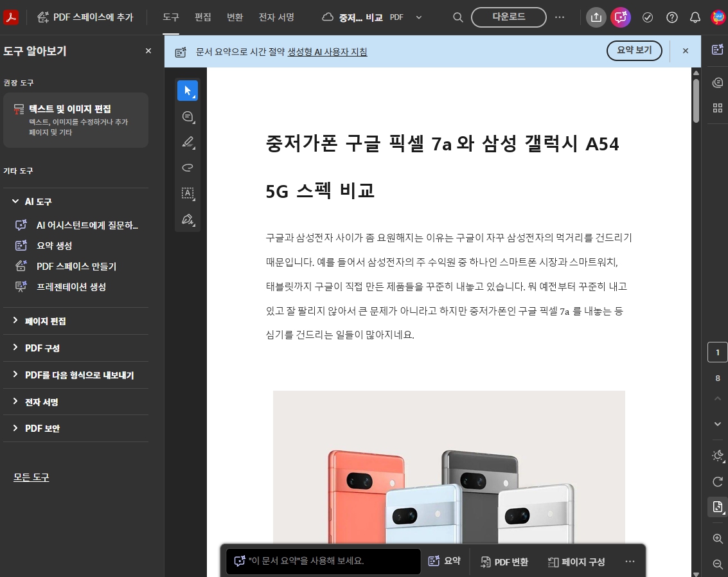Go to next page down arrow
The image size is (728, 577).
pyautogui.click(x=718, y=424)
